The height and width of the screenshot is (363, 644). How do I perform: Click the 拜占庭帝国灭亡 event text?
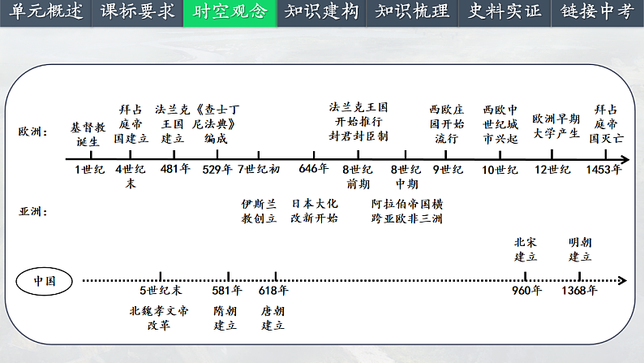[606, 123]
